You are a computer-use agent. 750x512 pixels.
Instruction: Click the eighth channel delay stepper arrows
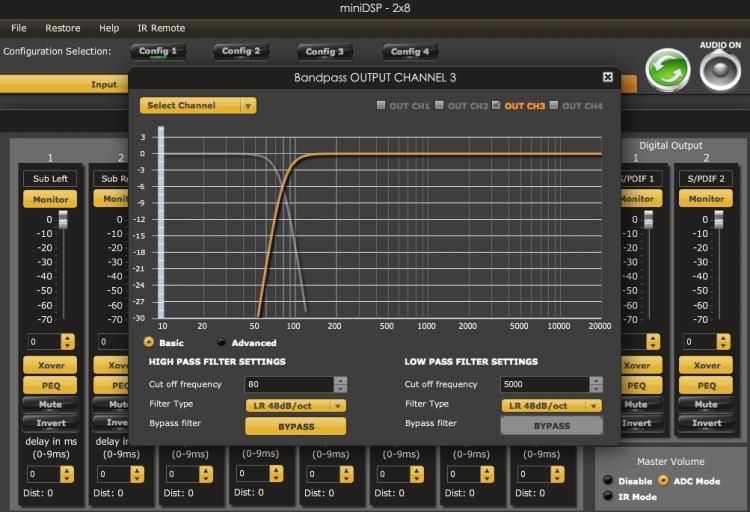tap(557, 474)
